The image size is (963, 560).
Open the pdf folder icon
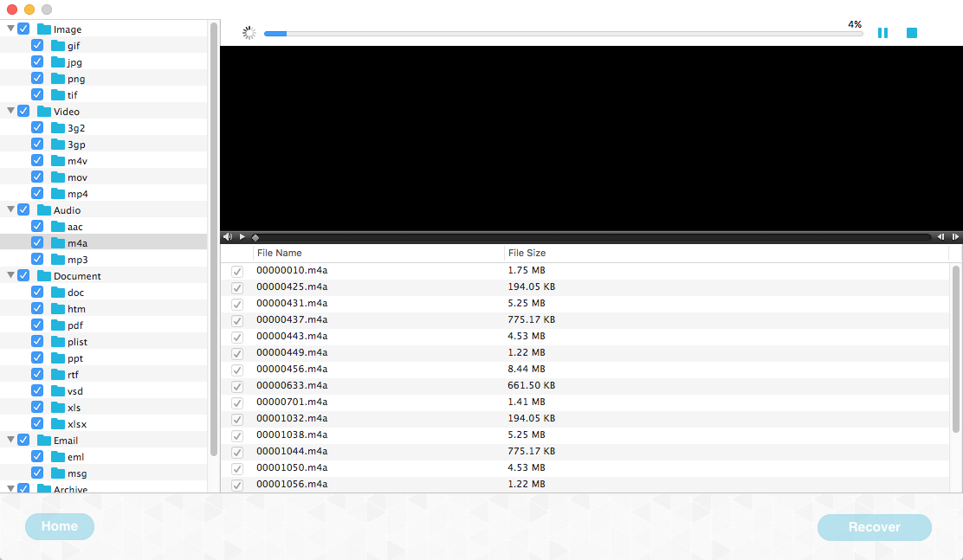click(58, 325)
